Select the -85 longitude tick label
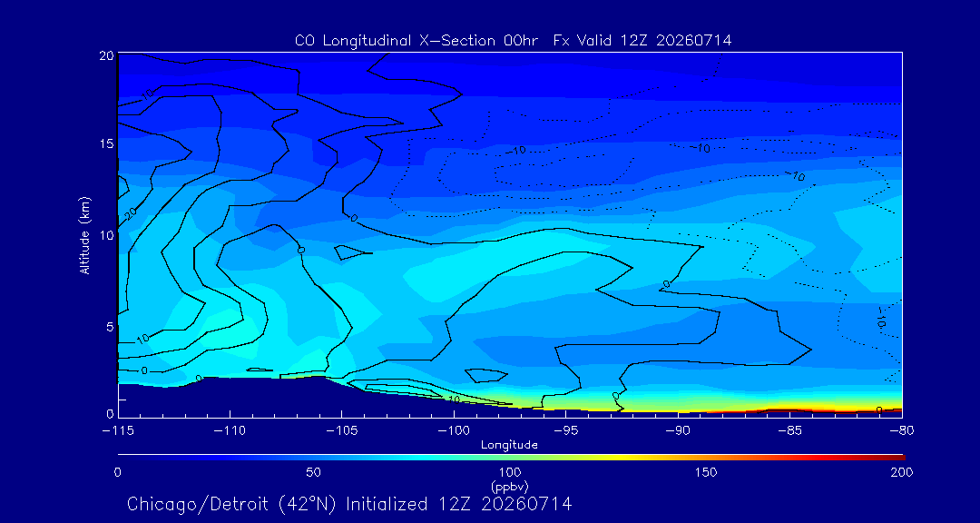Screen dimensions: 980x523 coord(790,431)
